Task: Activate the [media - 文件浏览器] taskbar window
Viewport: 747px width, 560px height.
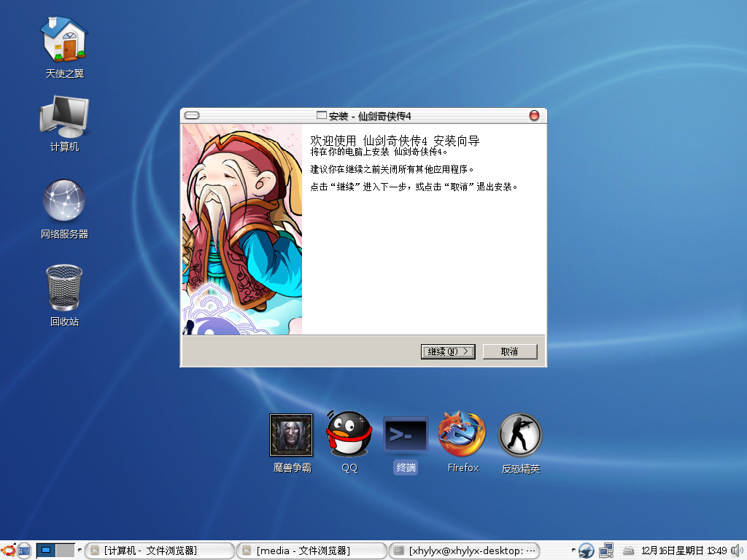Action: tap(311, 551)
